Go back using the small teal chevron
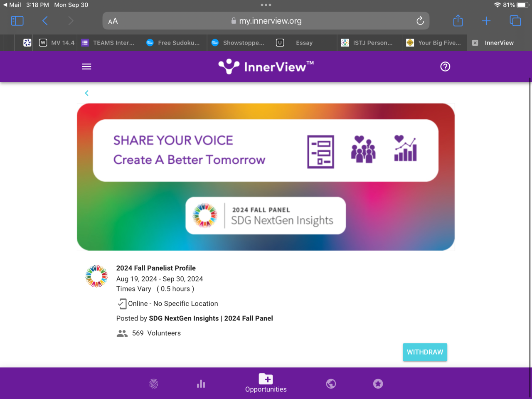Screen dimensions: 532x399 [x=86, y=93]
